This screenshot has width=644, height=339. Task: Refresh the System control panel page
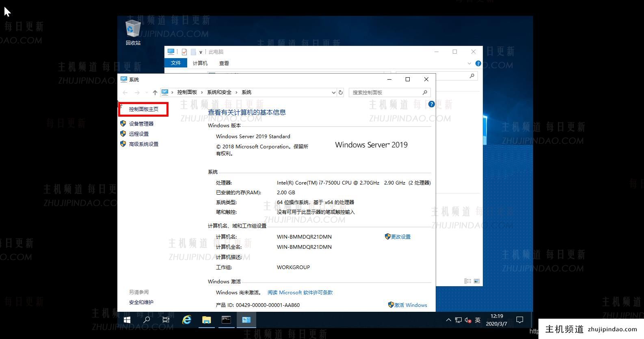point(341,93)
